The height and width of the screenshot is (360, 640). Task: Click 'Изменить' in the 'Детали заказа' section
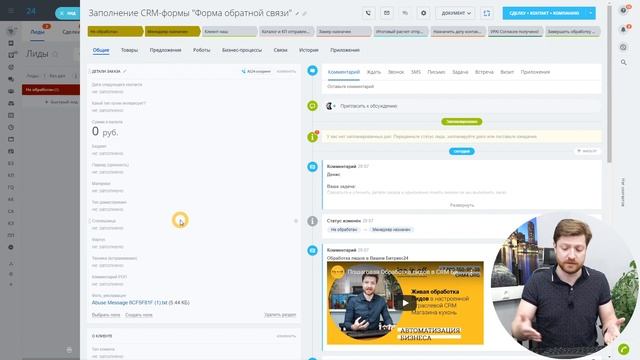pos(286,71)
